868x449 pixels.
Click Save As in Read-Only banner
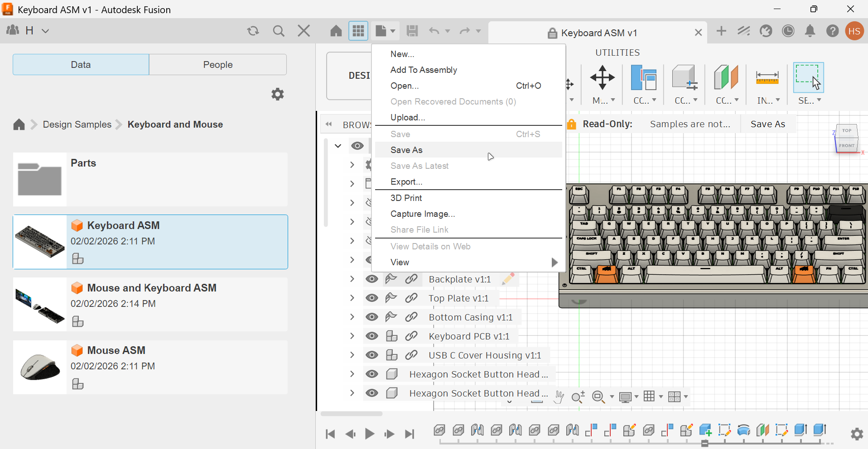768,124
